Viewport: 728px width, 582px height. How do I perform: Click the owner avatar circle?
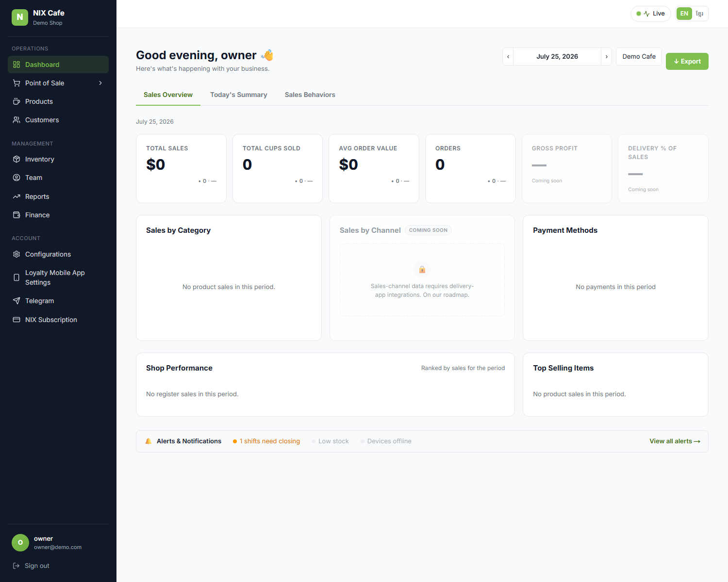coord(20,543)
